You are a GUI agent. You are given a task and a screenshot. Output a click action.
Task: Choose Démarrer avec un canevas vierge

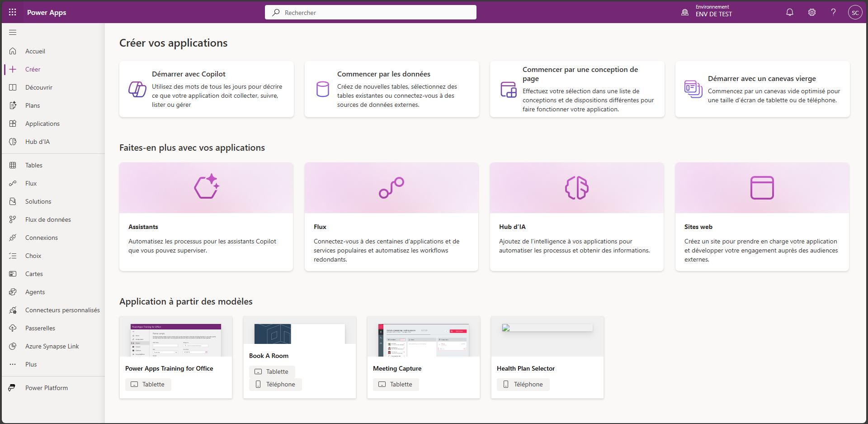762,89
